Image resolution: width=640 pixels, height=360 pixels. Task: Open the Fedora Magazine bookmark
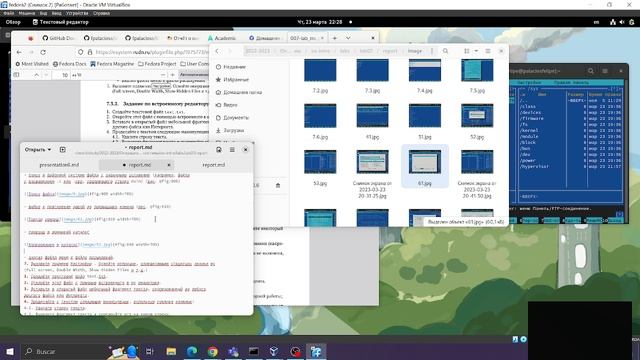point(112,64)
